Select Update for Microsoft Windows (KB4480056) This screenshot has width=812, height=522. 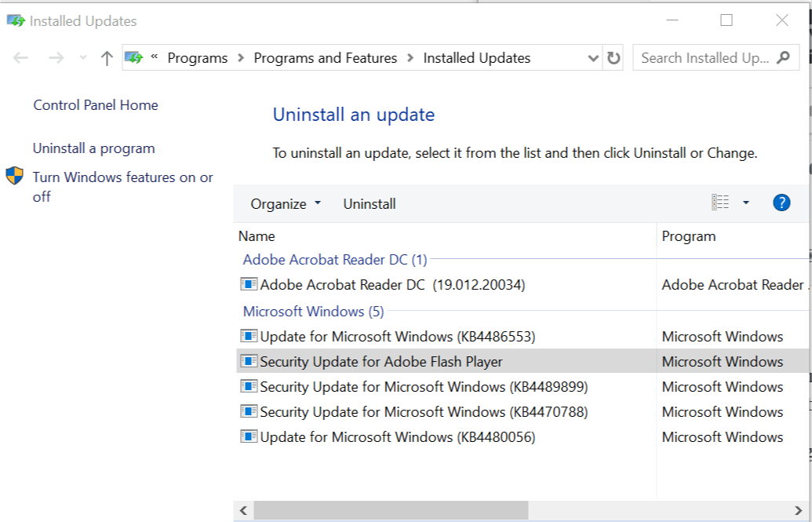coord(523,437)
